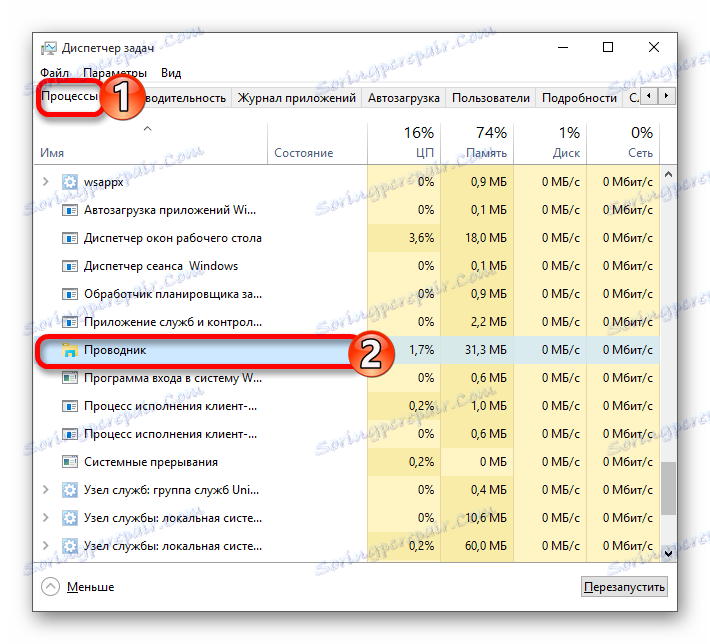Click the 3,6% CPU value
The height and width of the screenshot is (644, 710).
[x=422, y=238]
